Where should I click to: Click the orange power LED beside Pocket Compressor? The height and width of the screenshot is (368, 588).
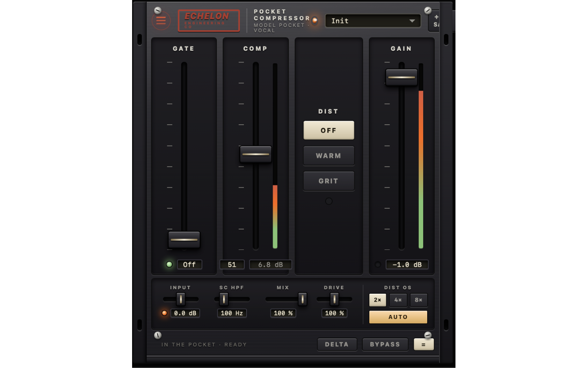click(315, 20)
